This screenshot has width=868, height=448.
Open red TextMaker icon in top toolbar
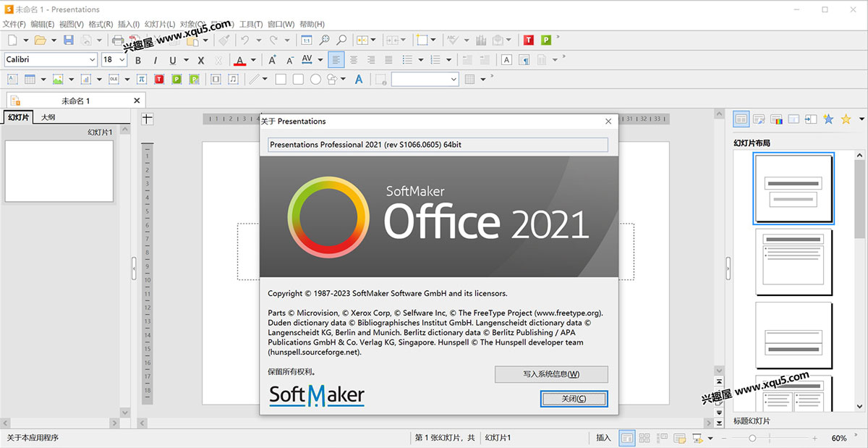pos(529,41)
